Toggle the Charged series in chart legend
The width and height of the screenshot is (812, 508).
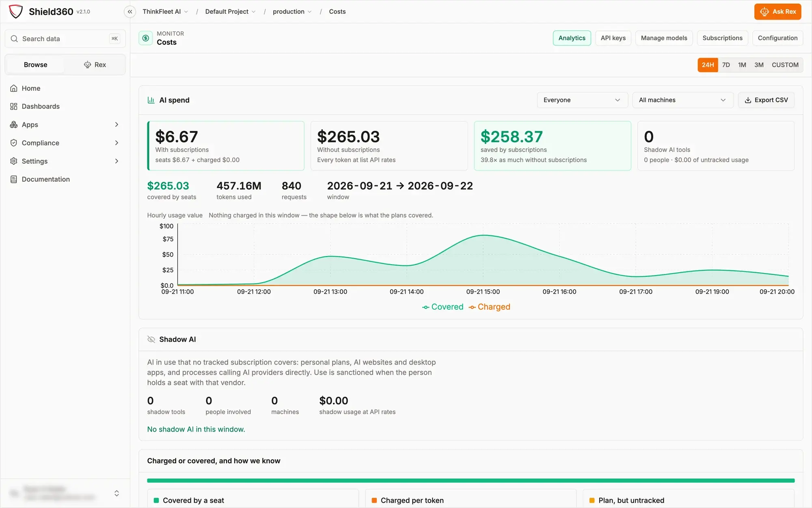[x=489, y=307]
